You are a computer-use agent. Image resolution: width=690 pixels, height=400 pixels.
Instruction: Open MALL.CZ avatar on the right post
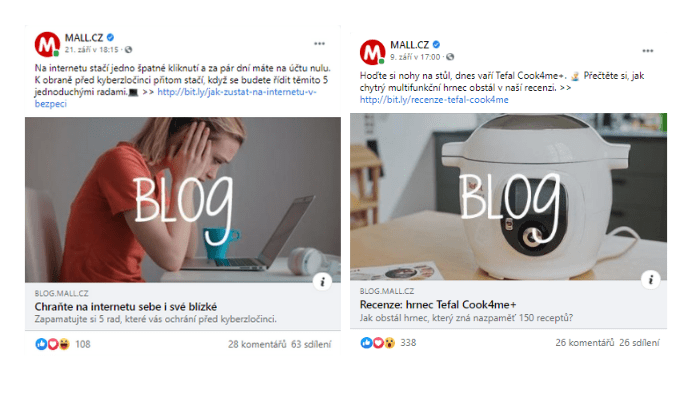point(372,52)
